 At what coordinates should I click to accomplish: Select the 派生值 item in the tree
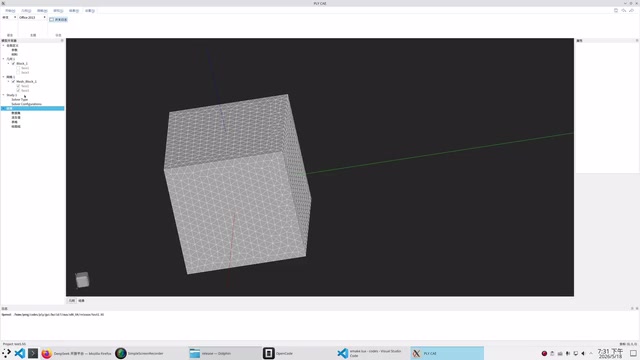pos(16,118)
